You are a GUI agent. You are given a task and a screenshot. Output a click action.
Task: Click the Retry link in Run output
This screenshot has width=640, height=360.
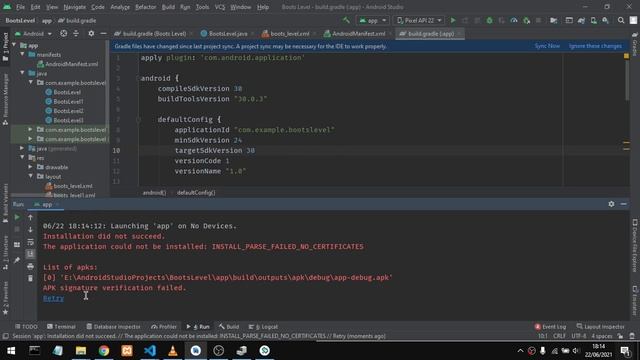coord(53,298)
